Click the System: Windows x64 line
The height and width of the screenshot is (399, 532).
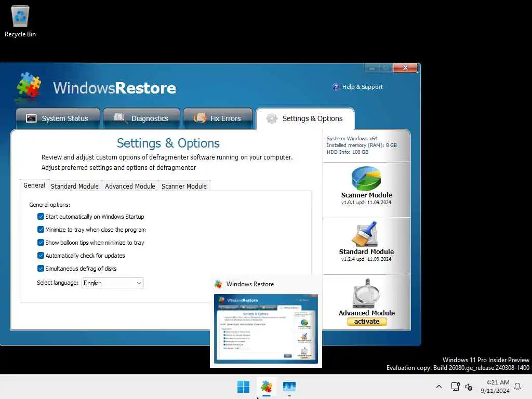(352, 138)
